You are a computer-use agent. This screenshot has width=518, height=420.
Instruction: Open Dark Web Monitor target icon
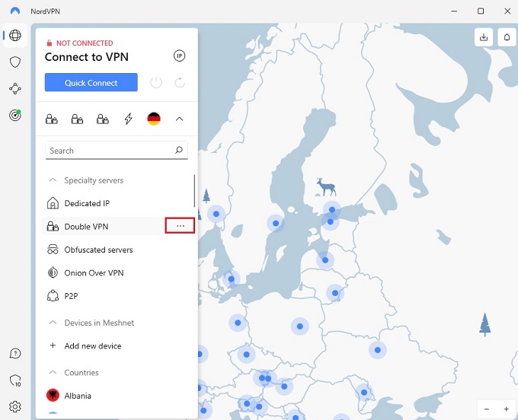point(15,115)
